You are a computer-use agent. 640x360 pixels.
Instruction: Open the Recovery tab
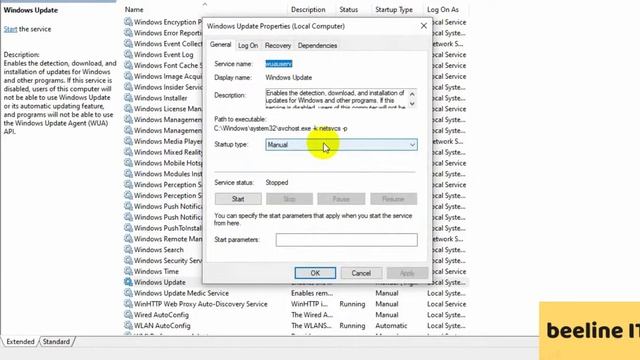click(x=278, y=45)
